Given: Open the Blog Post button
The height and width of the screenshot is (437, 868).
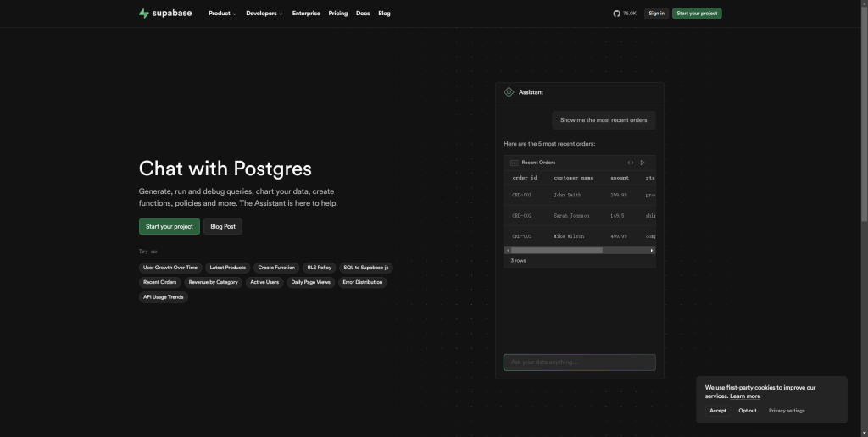Looking at the screenshot, I should click(x=223, y=226).
